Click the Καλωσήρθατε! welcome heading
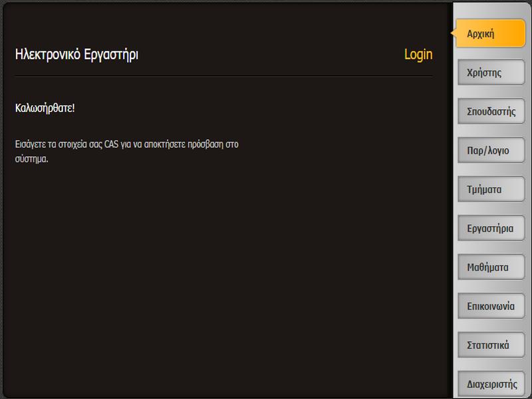Viewport: 532px width, 399px height. [45, 107]
